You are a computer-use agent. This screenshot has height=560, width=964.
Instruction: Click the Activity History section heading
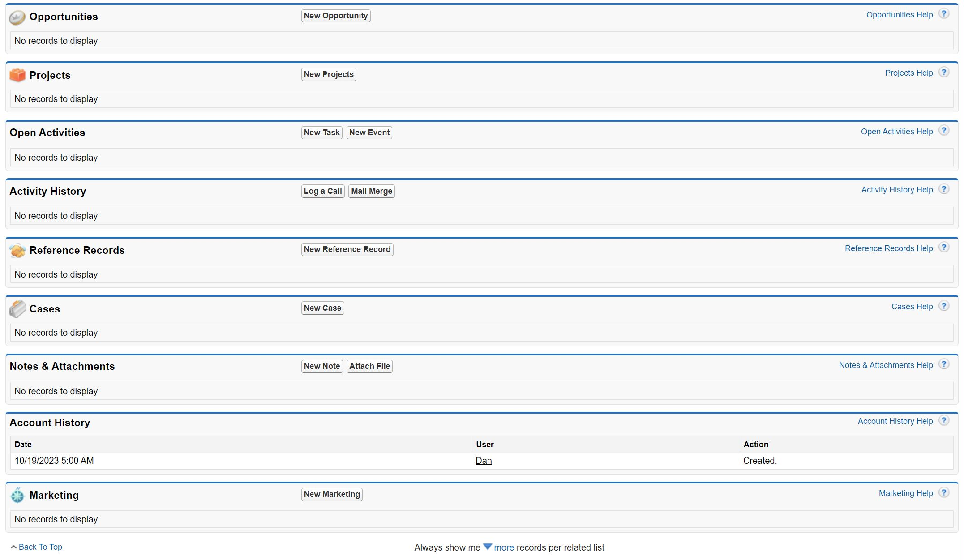(48, 191)
